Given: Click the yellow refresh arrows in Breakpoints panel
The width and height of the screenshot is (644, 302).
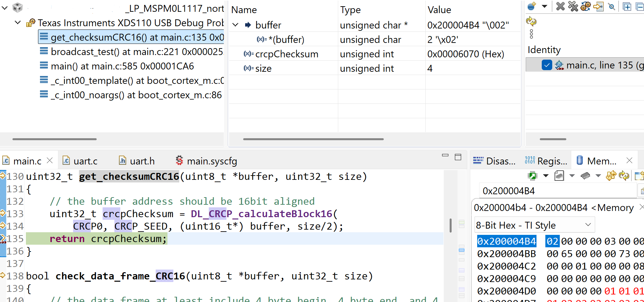Looking at the screenshot, I should coord(531,22).
